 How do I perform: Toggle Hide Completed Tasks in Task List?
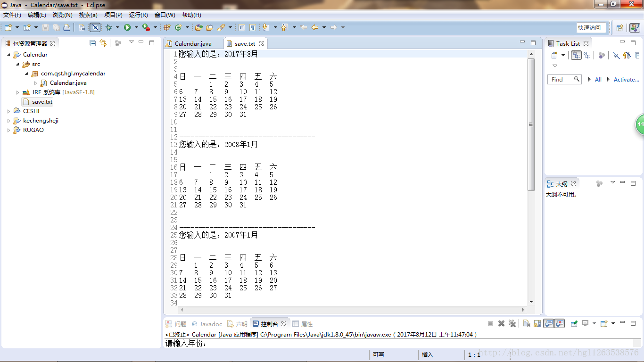tap(616, 55)
